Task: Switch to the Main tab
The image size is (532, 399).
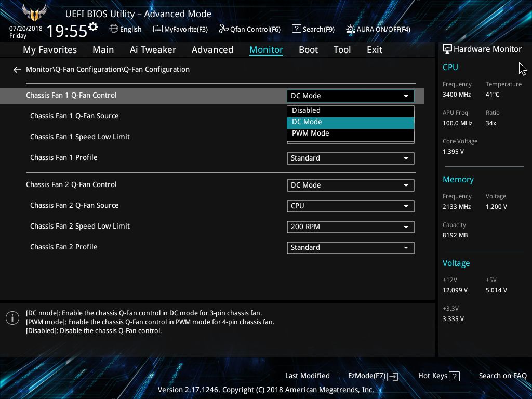Action: pyautogui.click(x=103, y=50)
